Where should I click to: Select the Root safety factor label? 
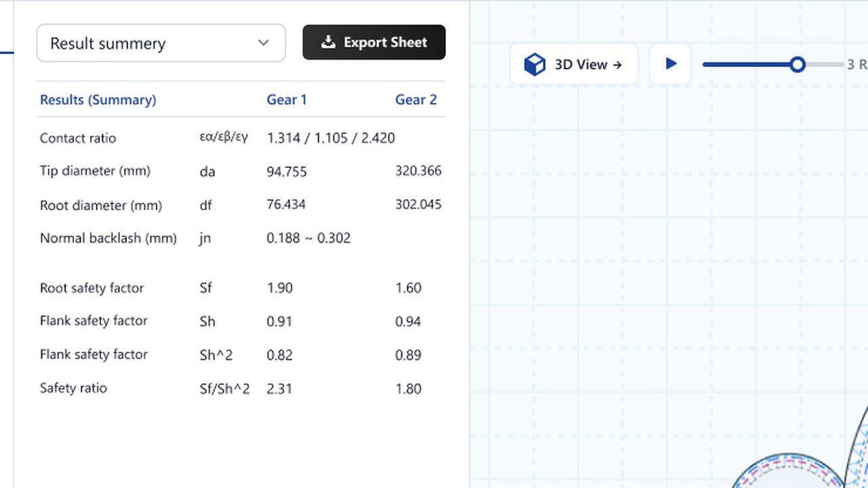click(92, 288)
